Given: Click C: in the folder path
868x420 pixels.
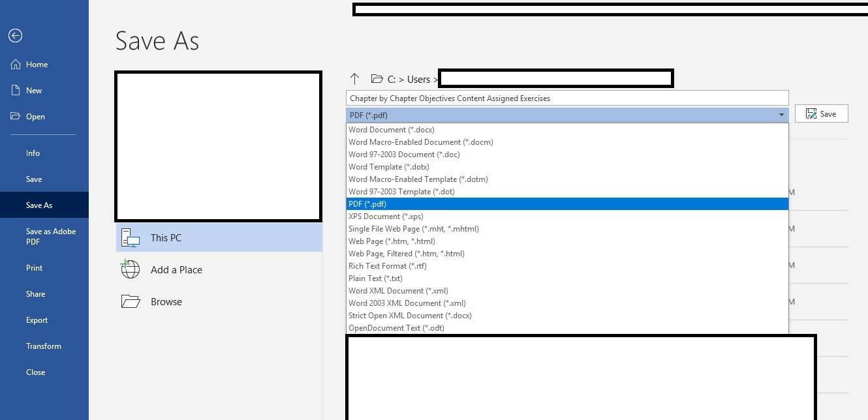Looking at the screenshot, I should (x=392, y=80).
